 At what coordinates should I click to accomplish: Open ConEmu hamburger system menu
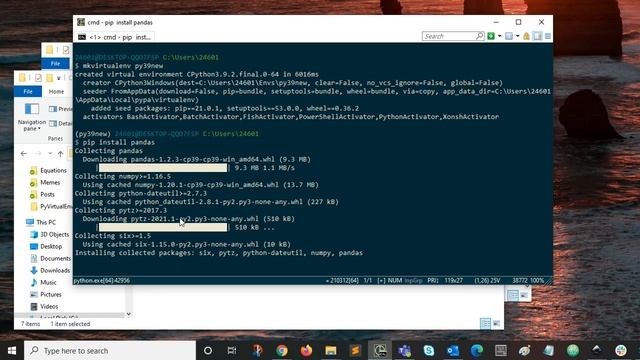coord(548,36)
